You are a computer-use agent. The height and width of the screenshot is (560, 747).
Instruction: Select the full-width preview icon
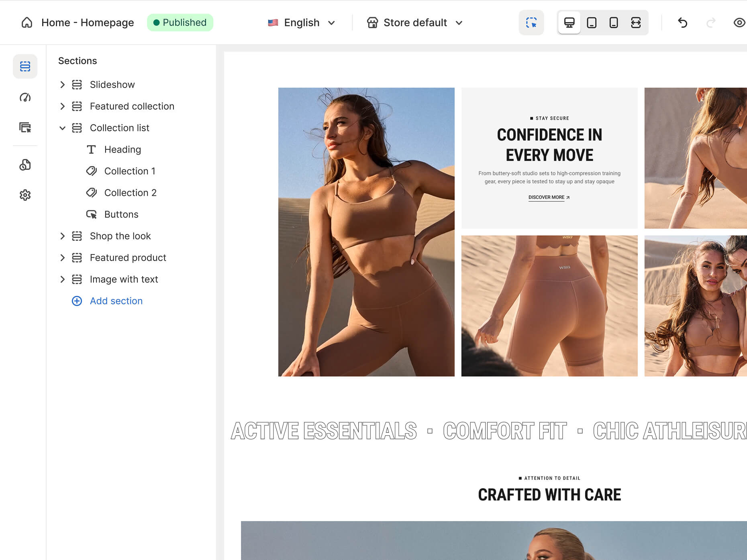[635, 22]
